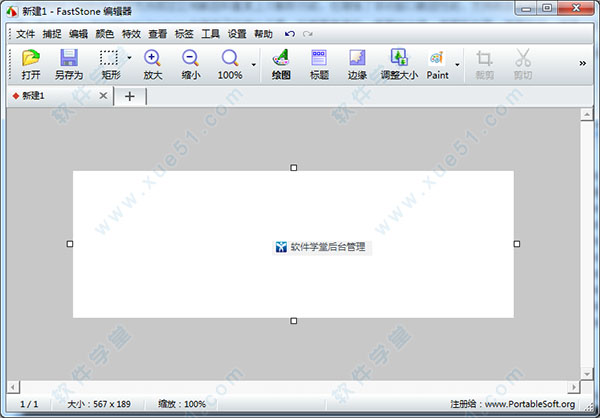The image size is (600, 418).
Task: Add a new tab with plus button
Action: click(x=130, y=96)
